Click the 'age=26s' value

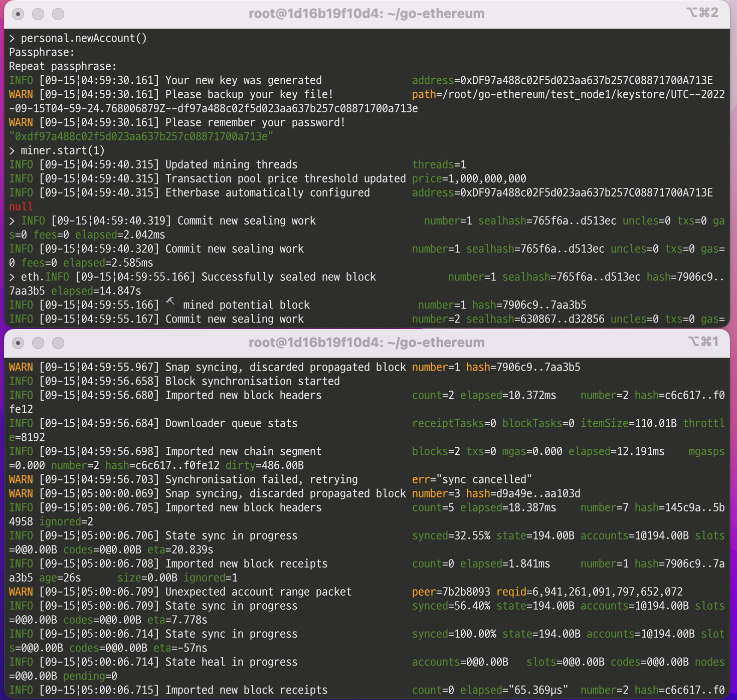[x=60, y=578]
